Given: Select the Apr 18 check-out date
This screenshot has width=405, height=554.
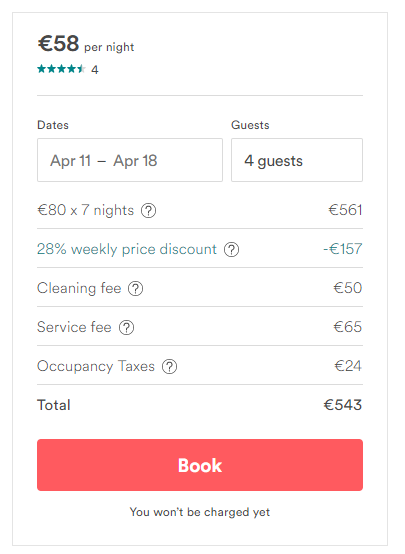Looking at the screenshot, I should pyautogui.click(x=135, y=161).
